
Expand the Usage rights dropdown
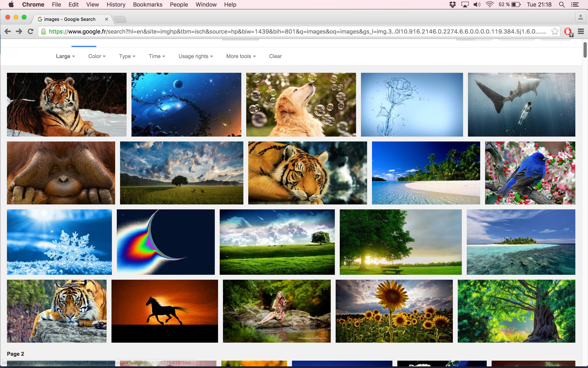[196, 56]
